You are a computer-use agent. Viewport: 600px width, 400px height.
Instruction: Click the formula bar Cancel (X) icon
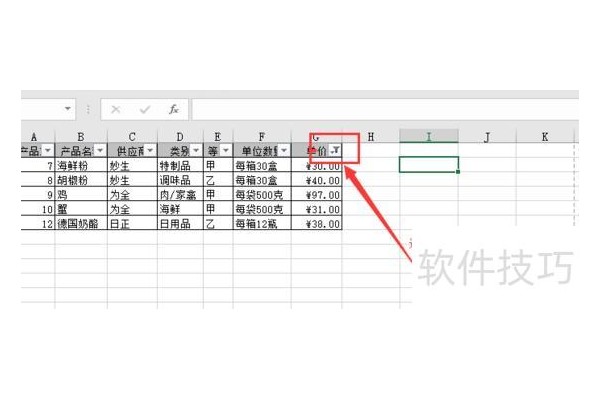click(116, 110)
